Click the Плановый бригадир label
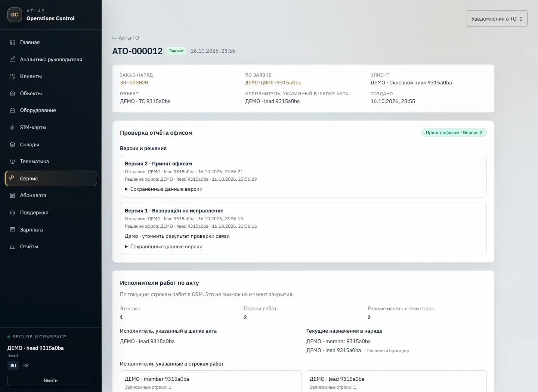Image resolution: width=538 pixels, height=392 pixels. point(387,351)
